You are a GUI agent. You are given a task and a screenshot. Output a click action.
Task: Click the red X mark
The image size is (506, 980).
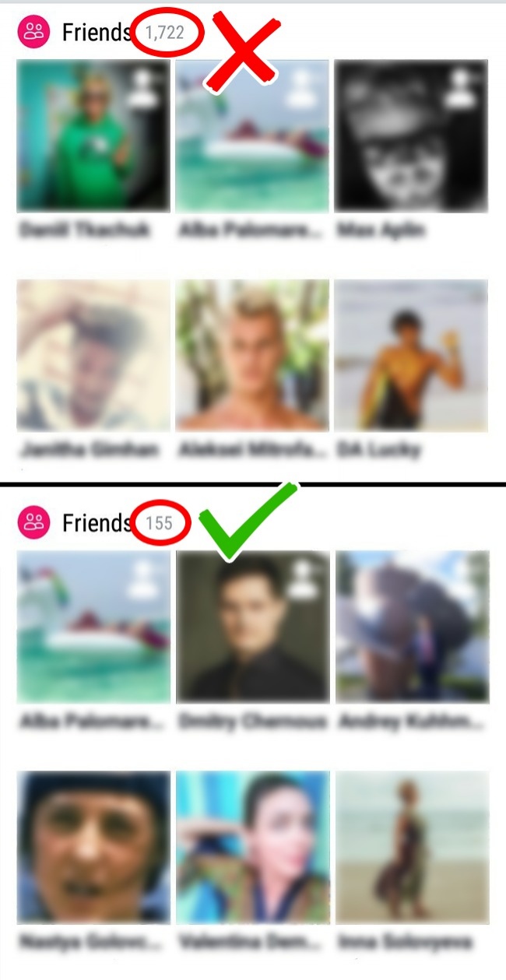click(243, 47)
